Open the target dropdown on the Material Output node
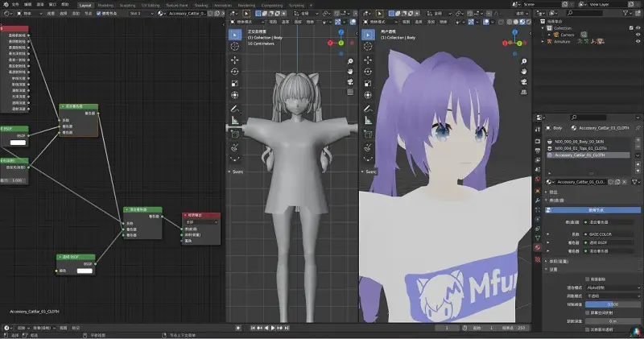 click(201, 222)
